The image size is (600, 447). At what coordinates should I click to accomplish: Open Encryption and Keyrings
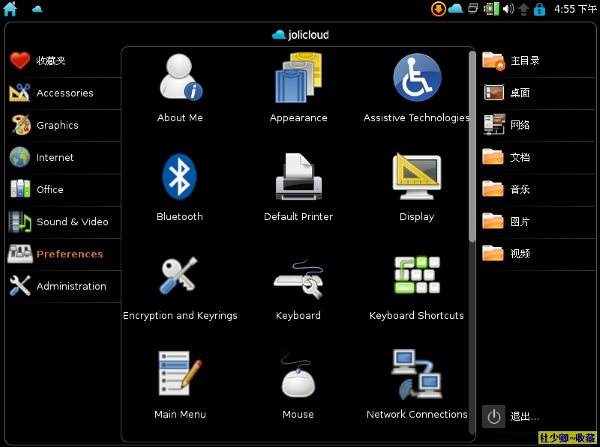click(180, 288)
